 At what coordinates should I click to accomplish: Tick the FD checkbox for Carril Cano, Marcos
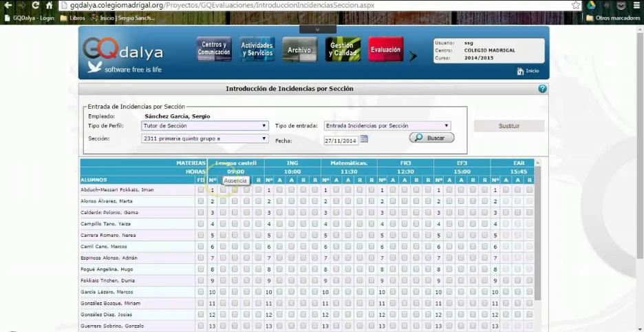[x=200, y=247]
